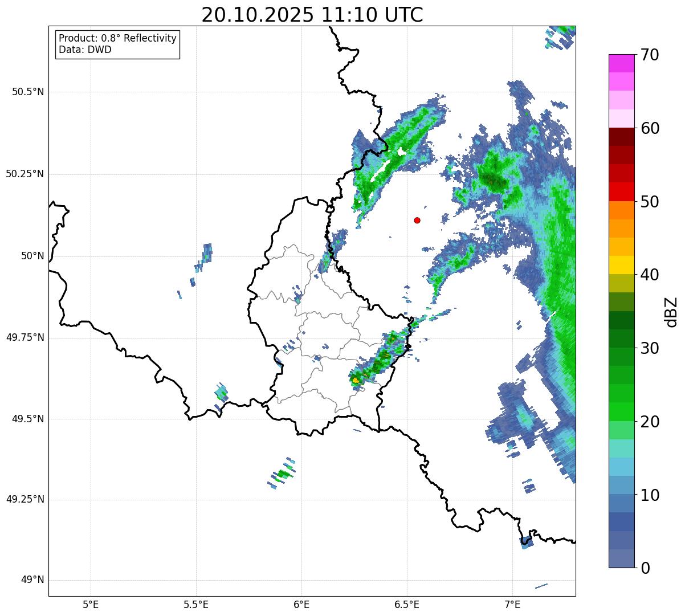Click the "49.5°N" latitude label

point(28,419)
